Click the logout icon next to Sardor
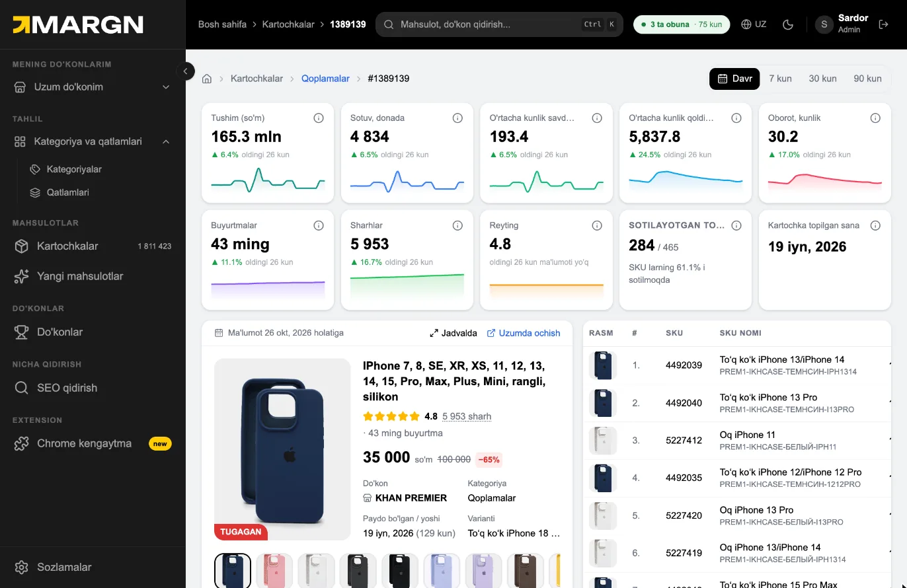The width and height of the screenshot is (907, 588). [883, 24]
